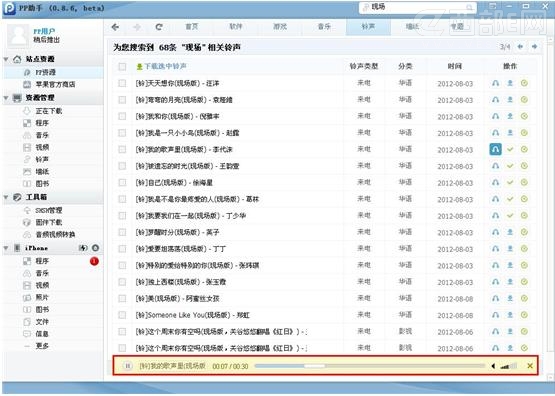Collapse the 工具箱 sidebar section
The image size is (555, 396).
pyautogui.click(x=6, y=197)
